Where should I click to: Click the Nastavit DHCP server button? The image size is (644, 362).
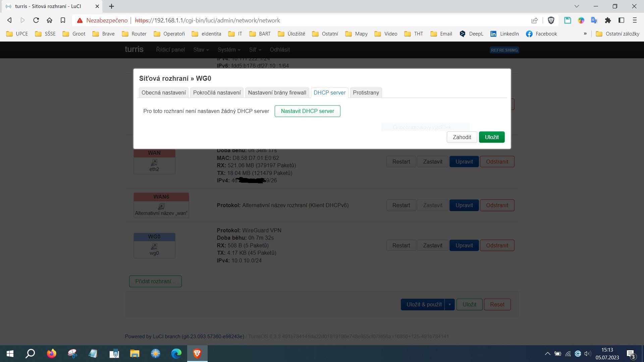click(x=307, y=111)
